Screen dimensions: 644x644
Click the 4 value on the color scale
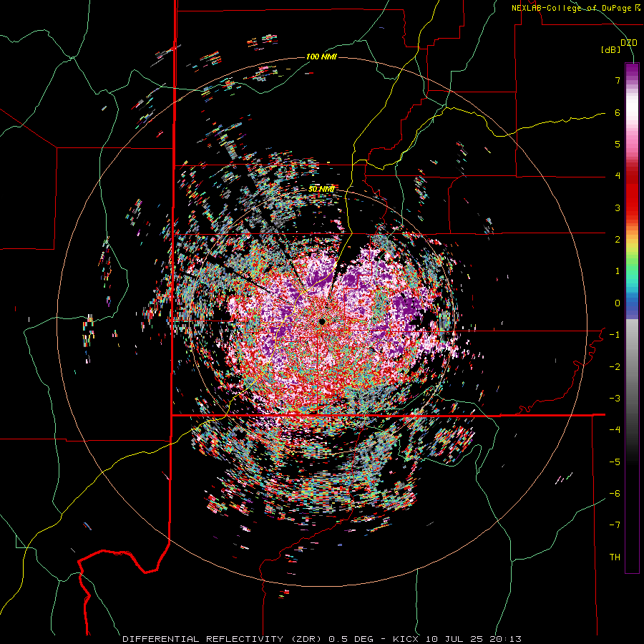click(618, 176)
